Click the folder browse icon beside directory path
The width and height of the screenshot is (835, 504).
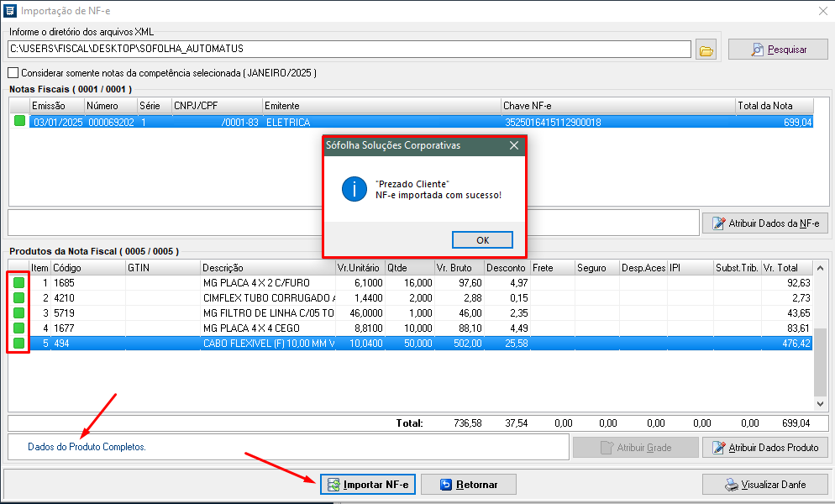point(706,50)
